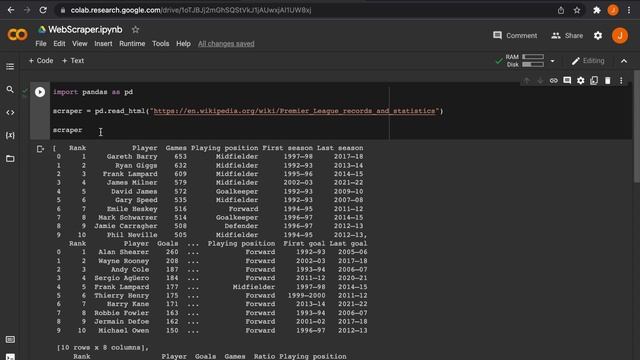Click 'Harry Kane' output row

click(212, 304)
